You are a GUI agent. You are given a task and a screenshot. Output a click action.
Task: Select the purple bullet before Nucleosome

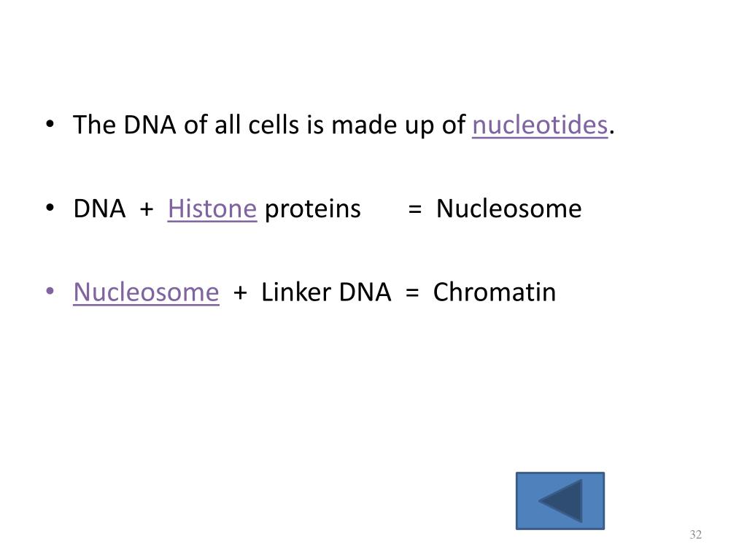click(50, 291)
